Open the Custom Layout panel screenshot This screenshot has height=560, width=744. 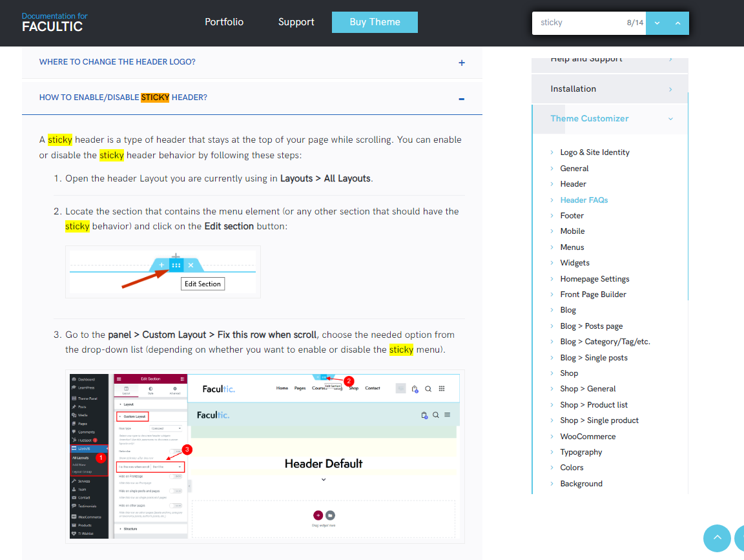265,457
